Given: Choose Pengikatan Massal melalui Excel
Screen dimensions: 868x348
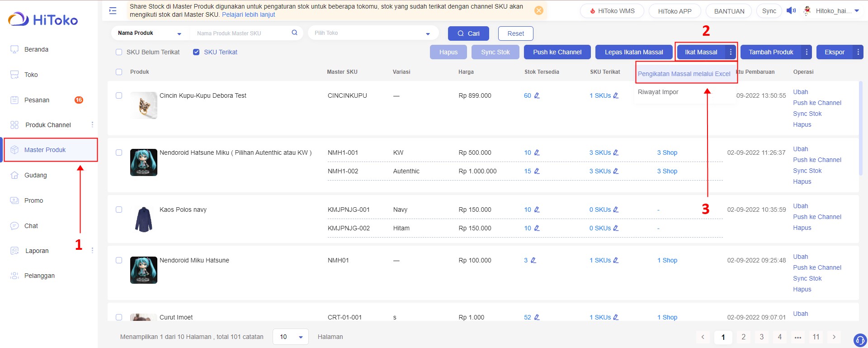Looking at the screenshot, I should tap(684, 74).
